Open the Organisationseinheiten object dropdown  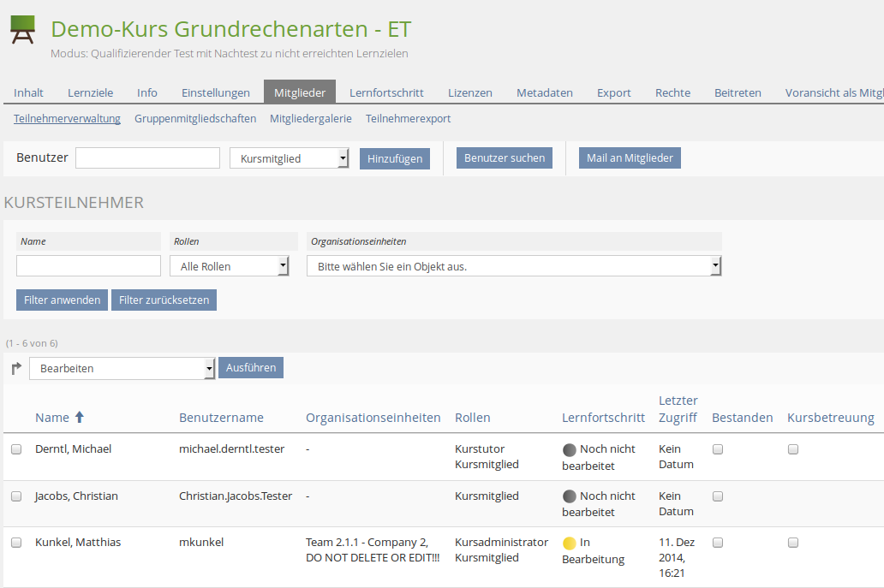click(x=514, y=266)
